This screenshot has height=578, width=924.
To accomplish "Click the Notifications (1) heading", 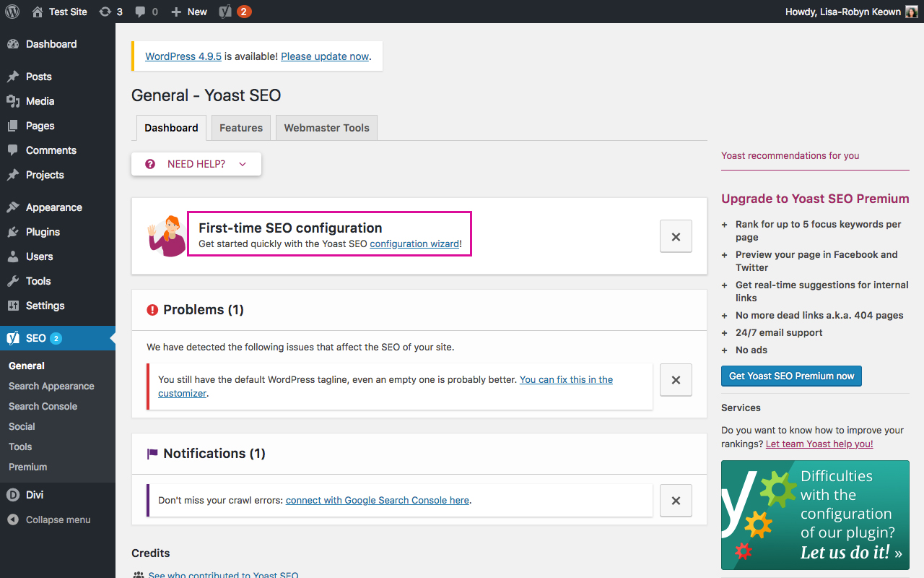I will tap(214, 454).
